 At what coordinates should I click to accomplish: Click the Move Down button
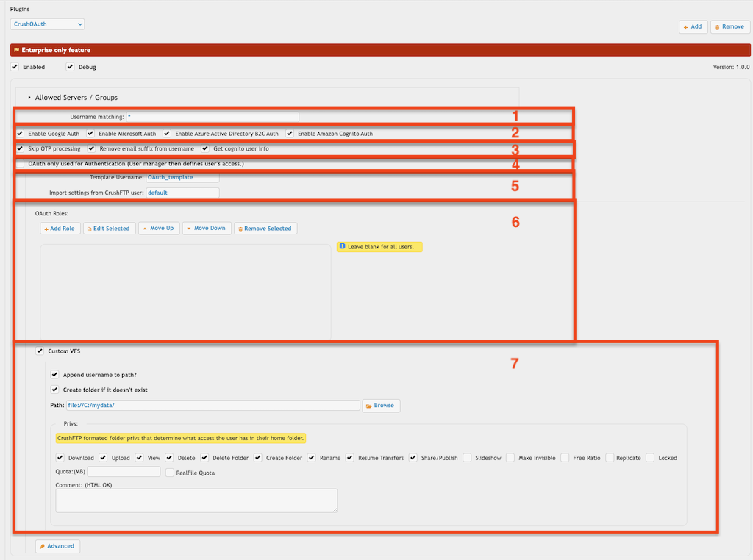pos(207,229)
